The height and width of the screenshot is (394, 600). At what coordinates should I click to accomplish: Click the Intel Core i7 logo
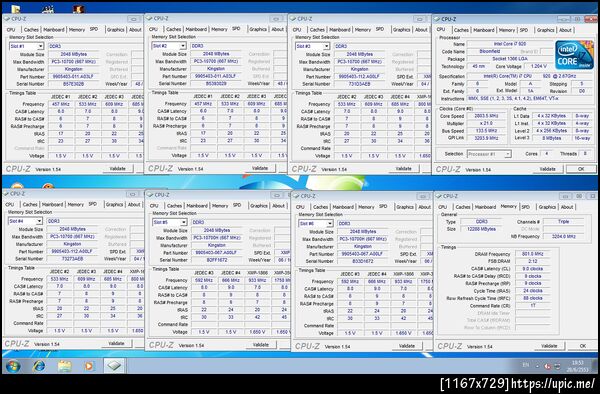pos(574,55)
